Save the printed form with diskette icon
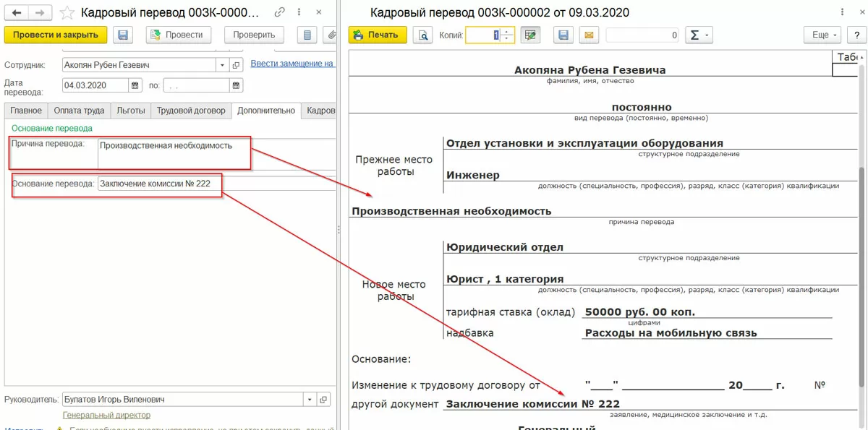Viewport: 868px width, 430px height. pyautogui.click(x=563, y=35)
